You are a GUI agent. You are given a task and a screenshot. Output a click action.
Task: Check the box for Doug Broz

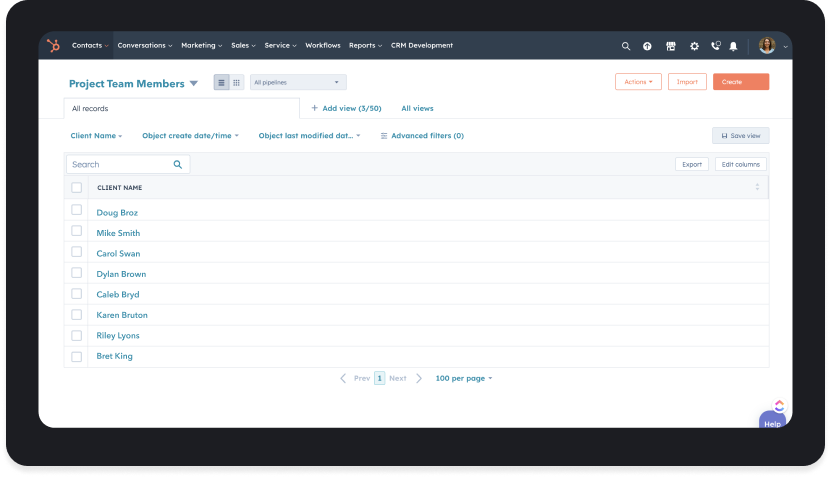pos(77,210)
